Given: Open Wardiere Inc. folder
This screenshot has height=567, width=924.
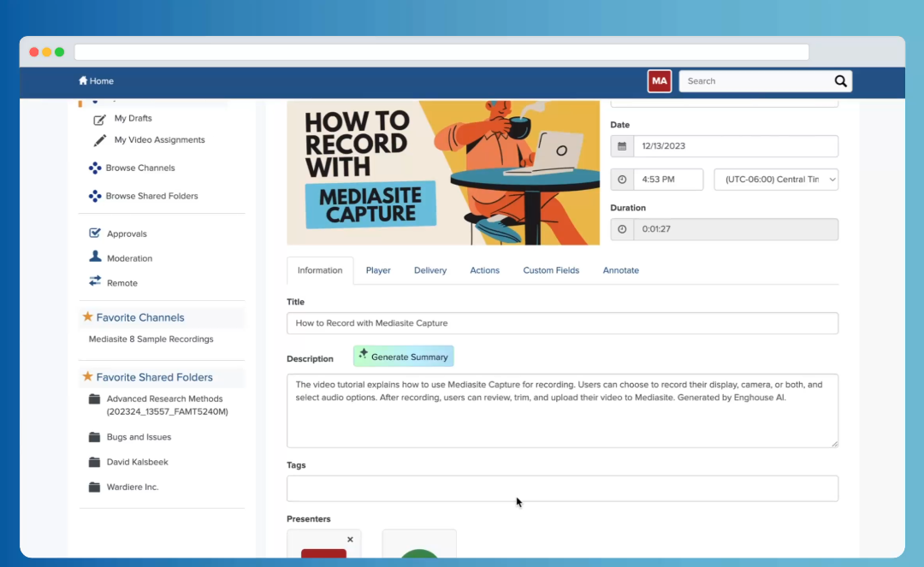Looking at the screenshot, I should pos(133,487).
